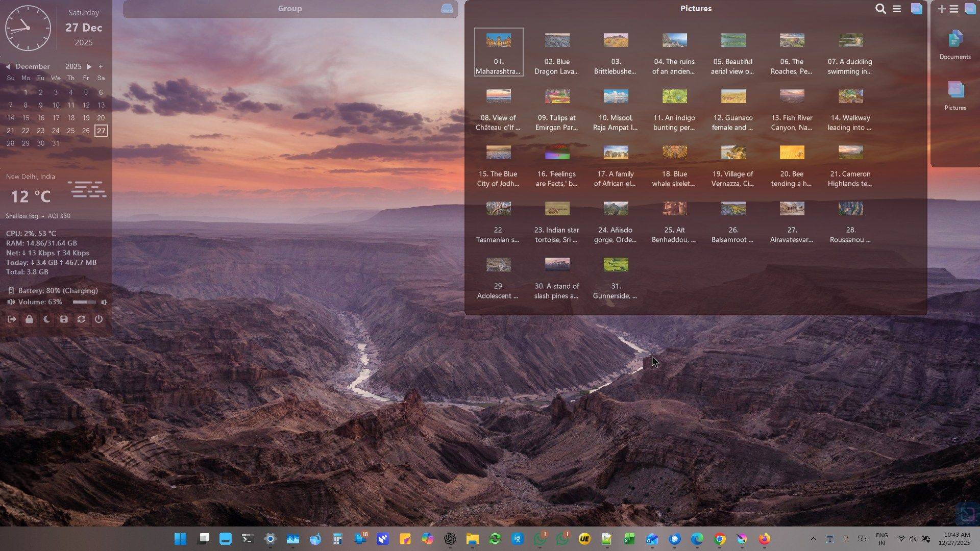Shut down using the power icon

(x=98, y=319)
